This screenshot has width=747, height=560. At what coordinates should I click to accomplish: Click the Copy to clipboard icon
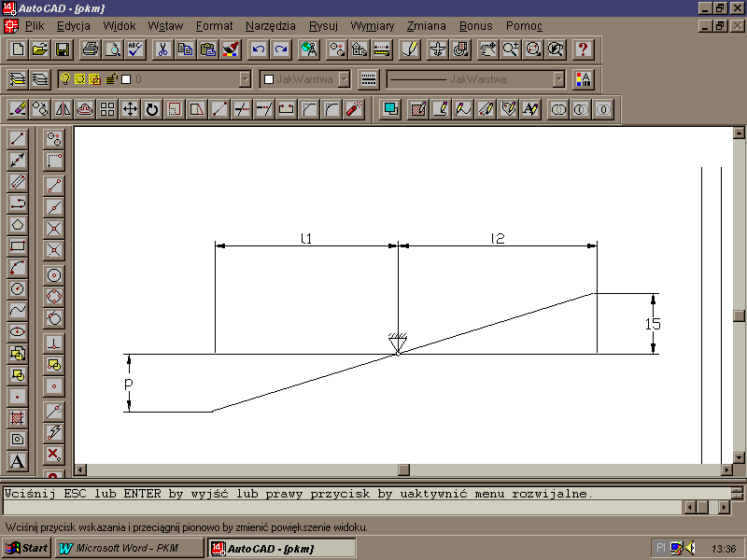click(x=185, y=49)
